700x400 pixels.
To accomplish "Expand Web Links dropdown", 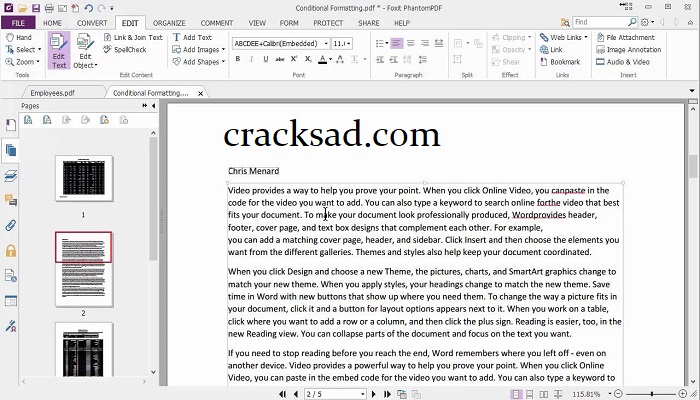I will pos(586,38).
